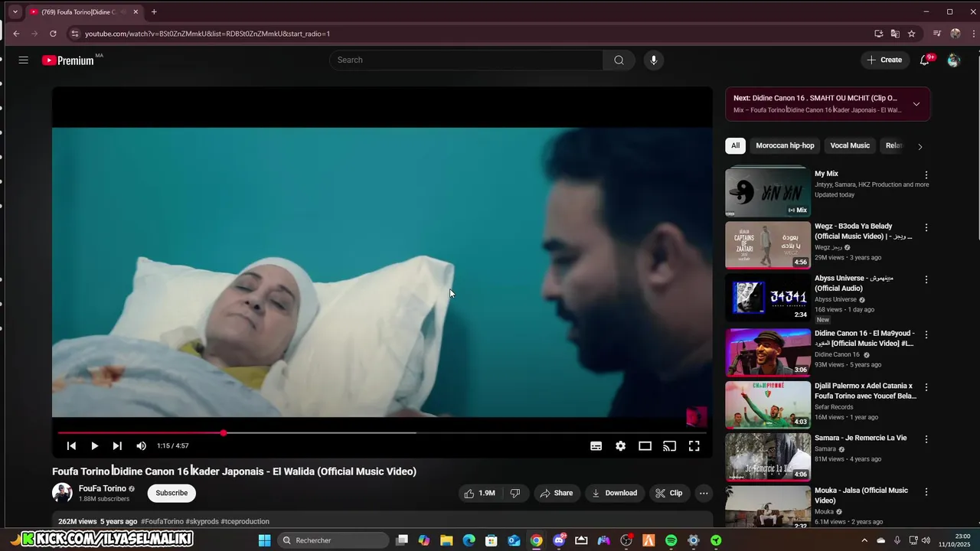Open options for Mouka Jalsa video
Image resolution: width=980 pixels, height=551 pixels.
(926, 492)
